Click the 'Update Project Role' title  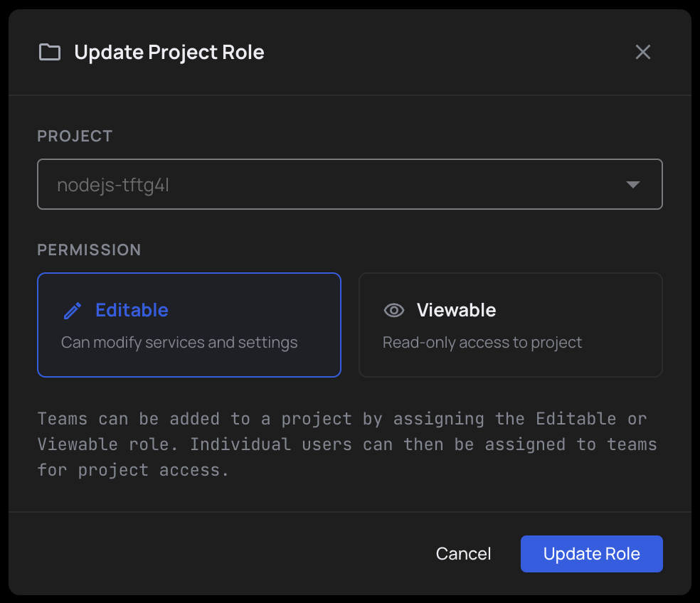[x=169, y=52]
